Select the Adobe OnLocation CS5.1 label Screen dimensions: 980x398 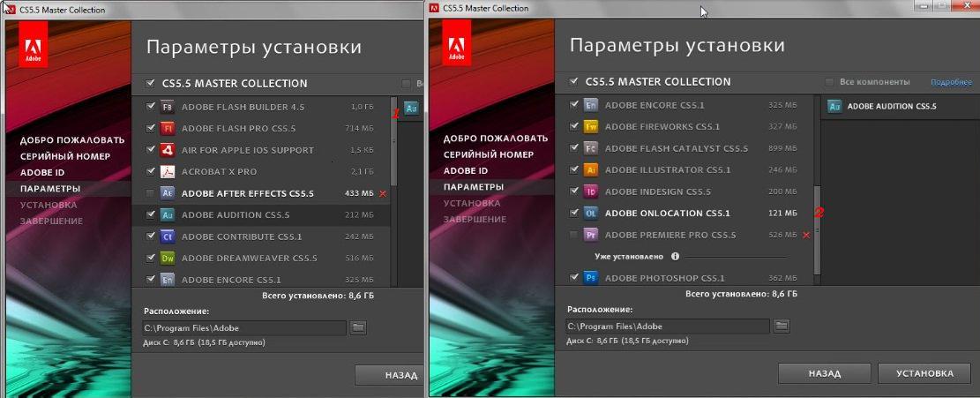click(668, 213)
